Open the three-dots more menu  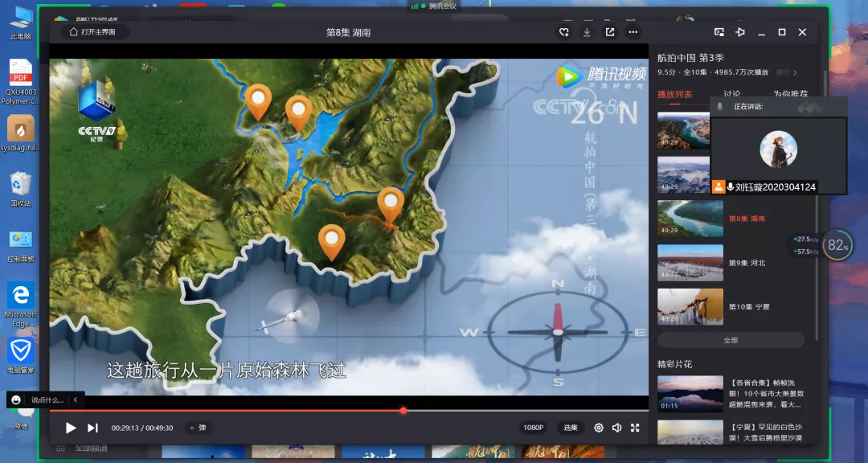click(x=633, y=32)
